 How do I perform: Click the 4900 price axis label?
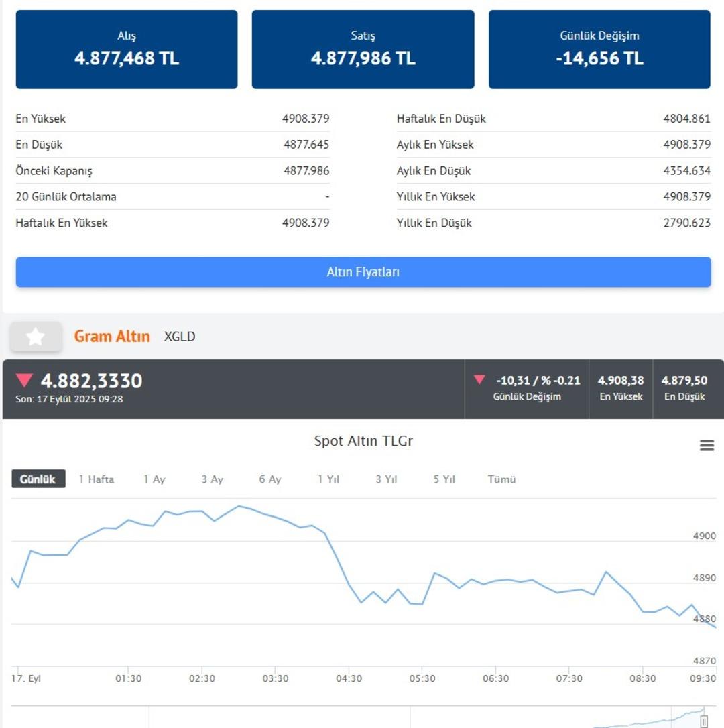[704, 536]
